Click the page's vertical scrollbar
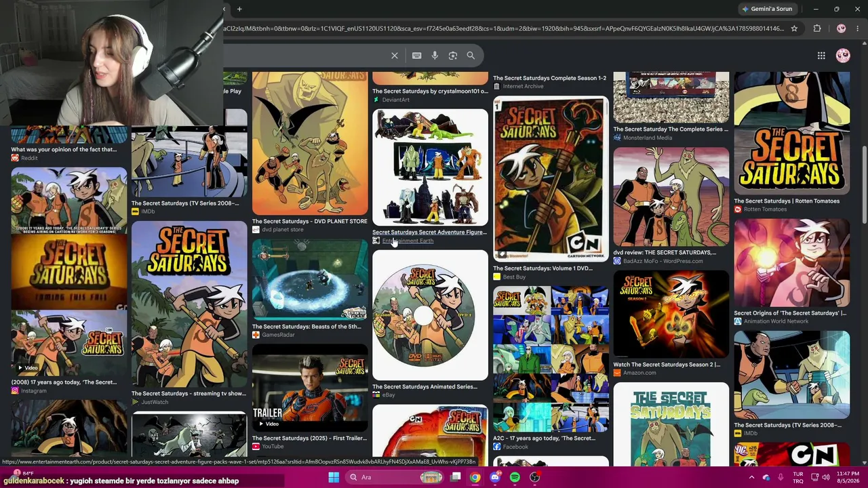This screenshot has height=488, width=868. click(864, 183)
